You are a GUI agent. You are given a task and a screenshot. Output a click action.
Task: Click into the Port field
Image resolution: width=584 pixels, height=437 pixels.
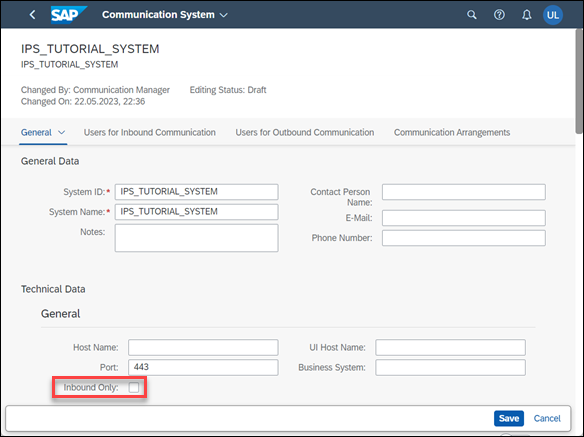click(x=203, y=367)
